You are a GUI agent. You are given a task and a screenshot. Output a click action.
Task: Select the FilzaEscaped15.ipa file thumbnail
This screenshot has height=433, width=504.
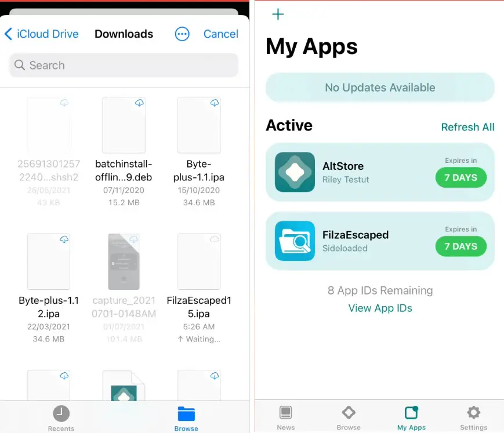(x=199, y=262)
